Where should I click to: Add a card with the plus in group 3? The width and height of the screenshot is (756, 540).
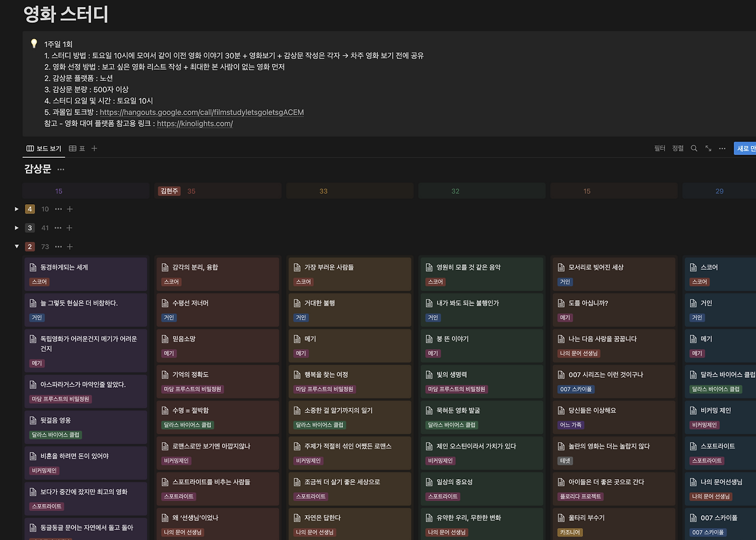pyautogui.click(x=70, y=228)
